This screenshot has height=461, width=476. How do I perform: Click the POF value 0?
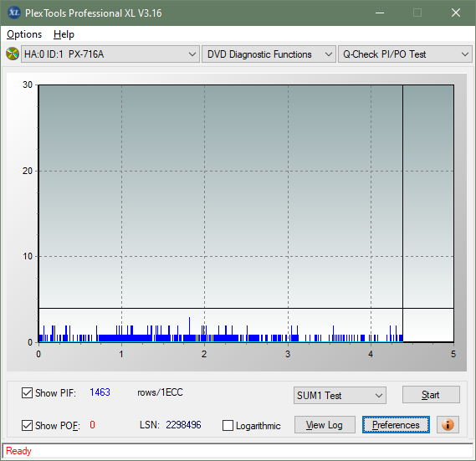click(x=92, y=424)
